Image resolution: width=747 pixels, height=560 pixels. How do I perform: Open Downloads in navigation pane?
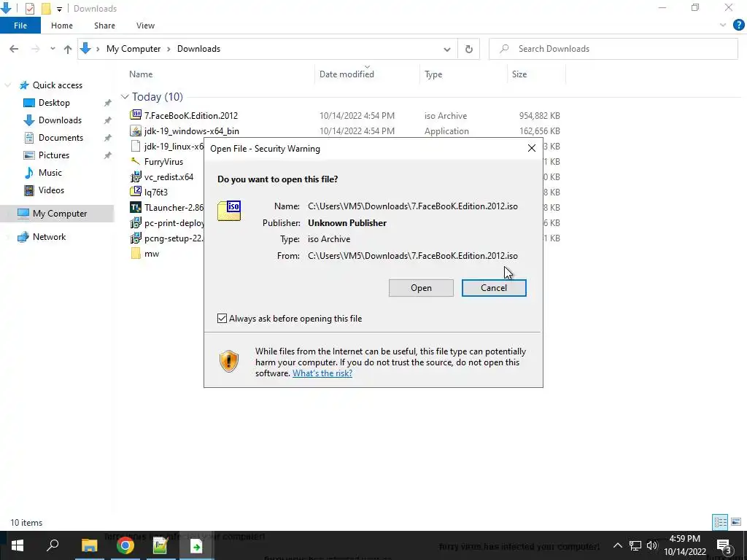point(60,120)
